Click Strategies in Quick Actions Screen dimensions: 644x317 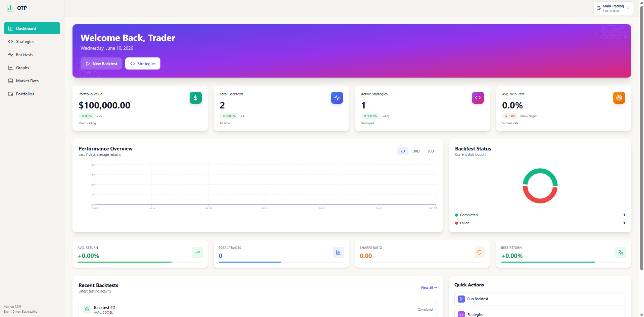click(x=540, y=313)
